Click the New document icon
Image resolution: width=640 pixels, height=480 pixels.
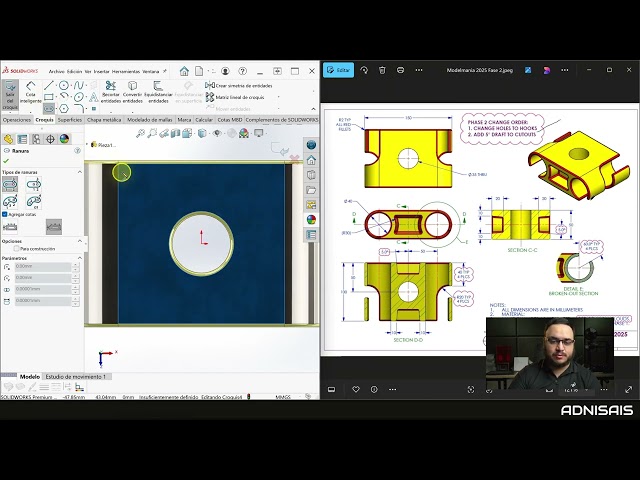coord(199,71)
